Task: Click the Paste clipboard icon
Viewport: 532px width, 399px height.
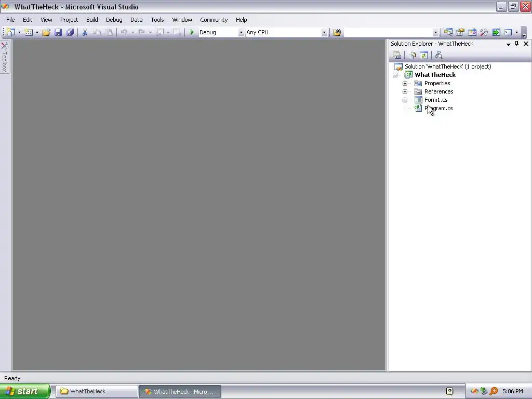Action: click(x=109, y=32)
